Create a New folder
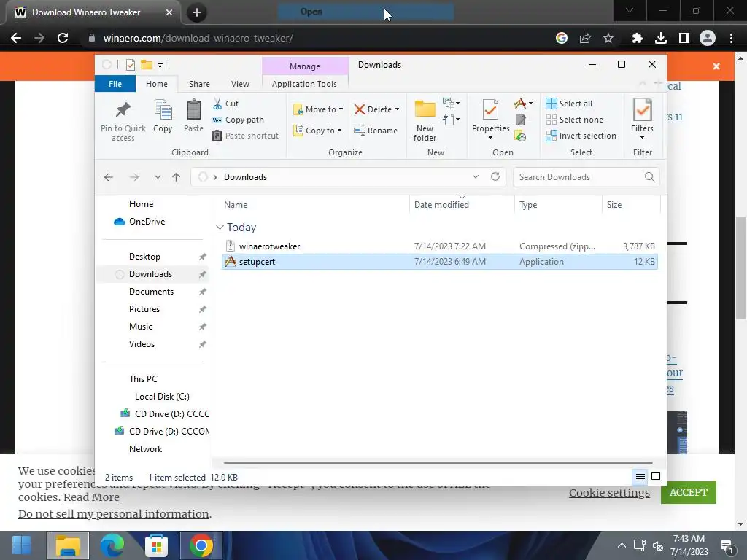This screenshot has height=560, width=747. point(425,120)
